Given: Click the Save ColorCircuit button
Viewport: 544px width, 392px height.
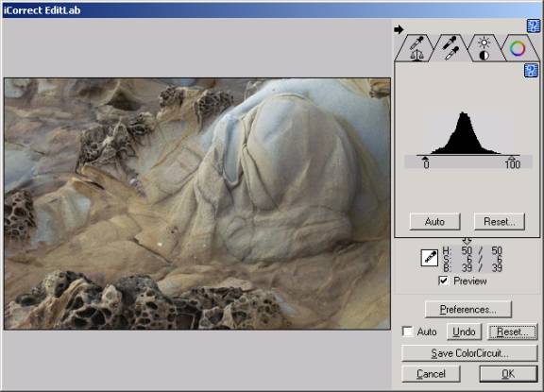Looking at the screenshot, I should tap(469, 353).
